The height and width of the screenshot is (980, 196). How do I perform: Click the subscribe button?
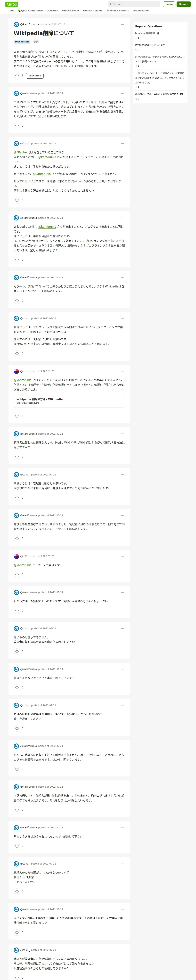click(x=35, y=76)
